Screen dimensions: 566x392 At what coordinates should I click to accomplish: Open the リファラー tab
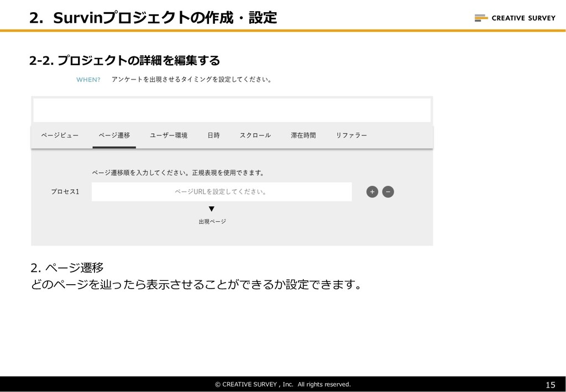pyautogui.click(x=351, y=135)
